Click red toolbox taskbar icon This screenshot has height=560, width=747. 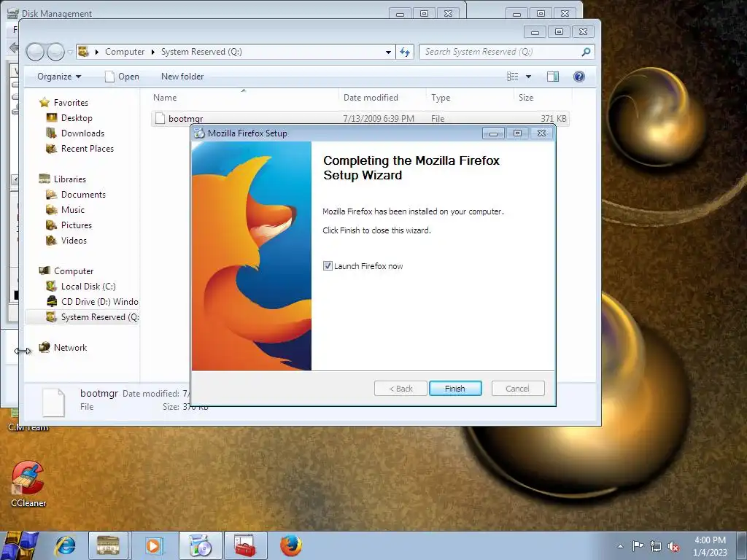coord(245,545)
